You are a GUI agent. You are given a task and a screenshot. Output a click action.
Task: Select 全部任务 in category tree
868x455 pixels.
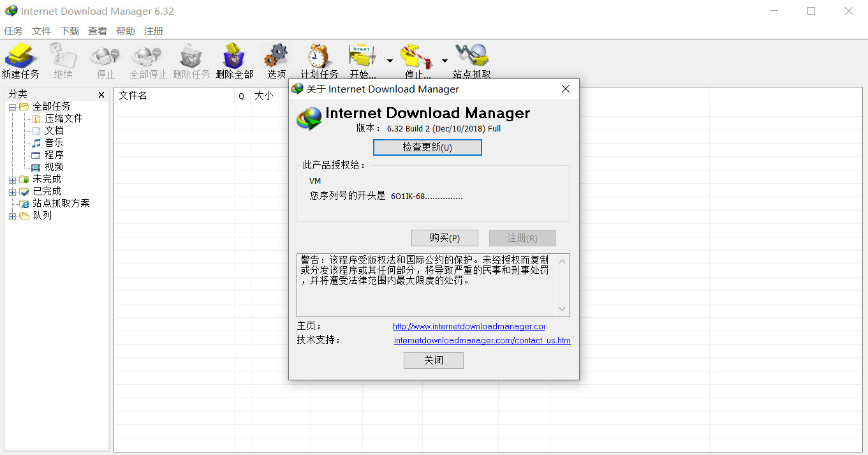pos(52,107)
